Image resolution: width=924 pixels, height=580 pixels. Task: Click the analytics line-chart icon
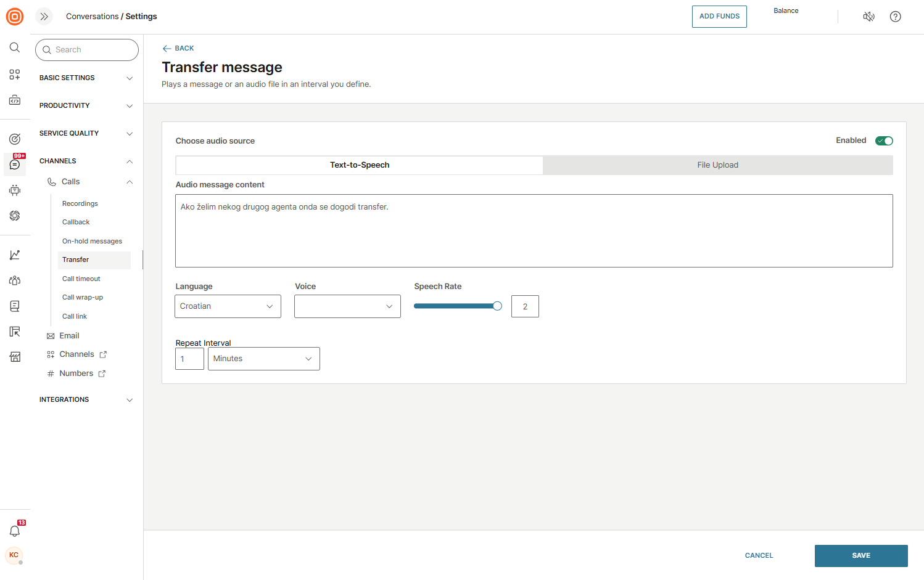point(14,254)
